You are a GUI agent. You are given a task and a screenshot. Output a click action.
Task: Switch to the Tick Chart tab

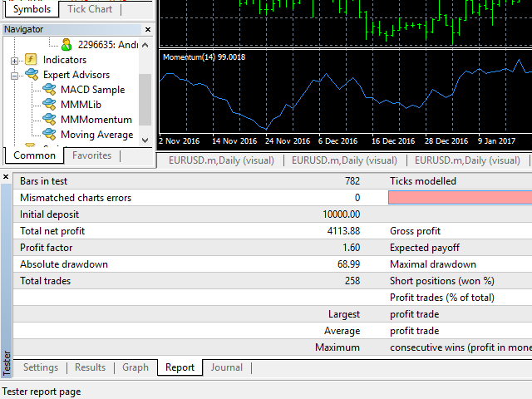(x=89, y=9)
